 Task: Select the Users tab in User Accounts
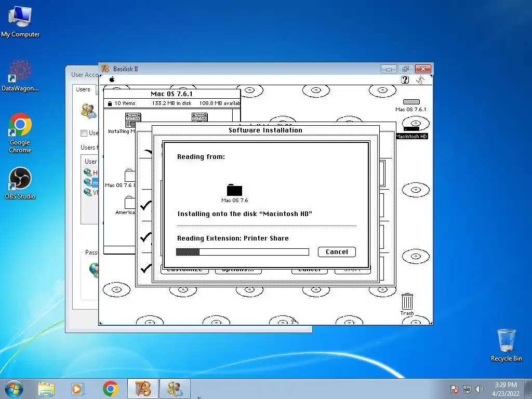click(x=83, y=89)
